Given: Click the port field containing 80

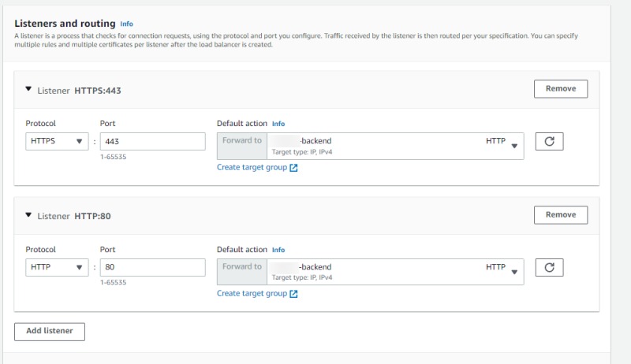Looking at the screenshot, I should click(152, 268).
